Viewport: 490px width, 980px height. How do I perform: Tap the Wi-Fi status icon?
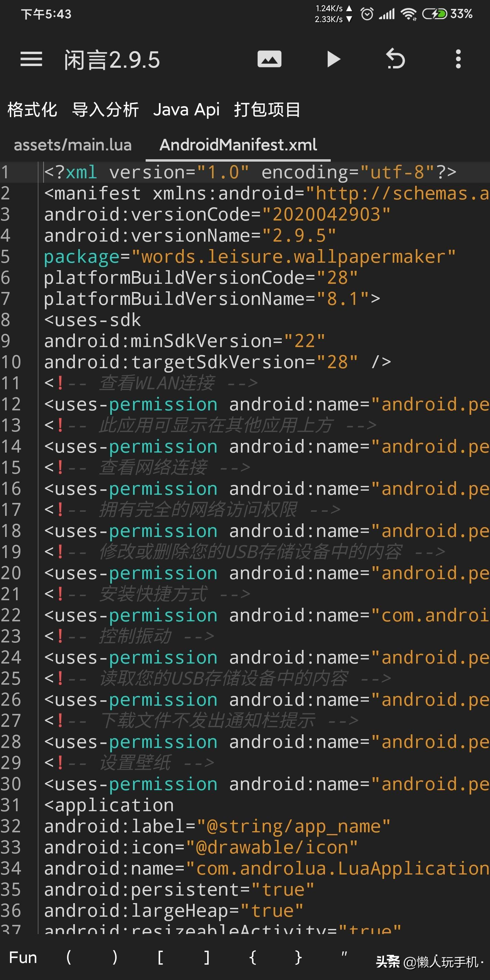point(409,14)
